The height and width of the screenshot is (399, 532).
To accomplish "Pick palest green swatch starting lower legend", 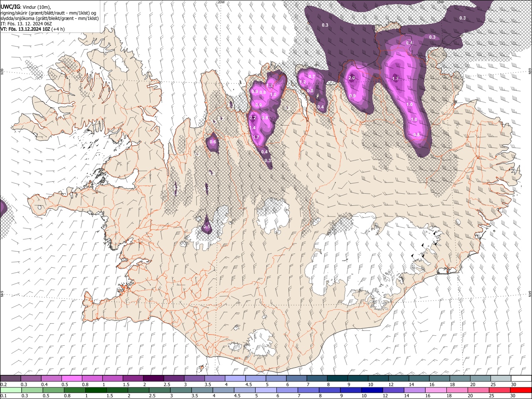I will point(10,390).
